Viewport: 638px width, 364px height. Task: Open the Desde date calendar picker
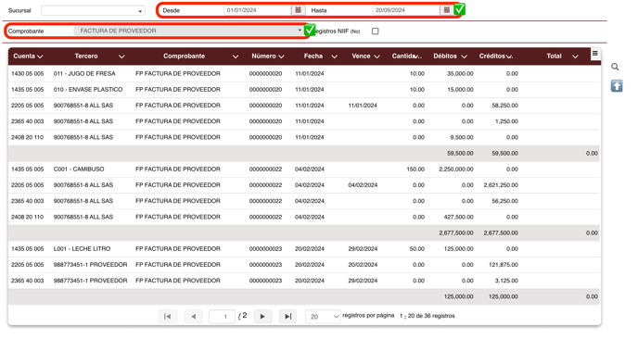[x=298, y=10]
